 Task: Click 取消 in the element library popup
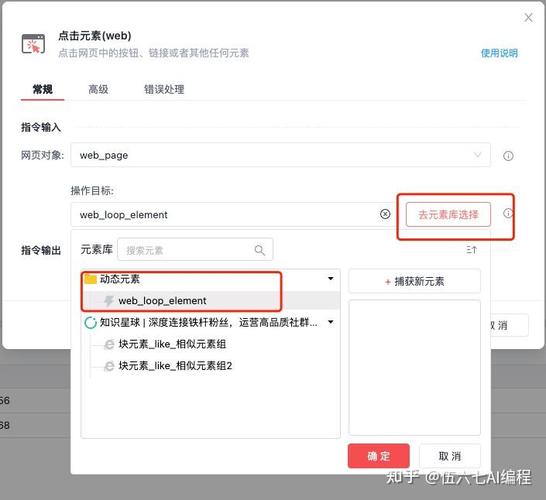coord(450,456)
